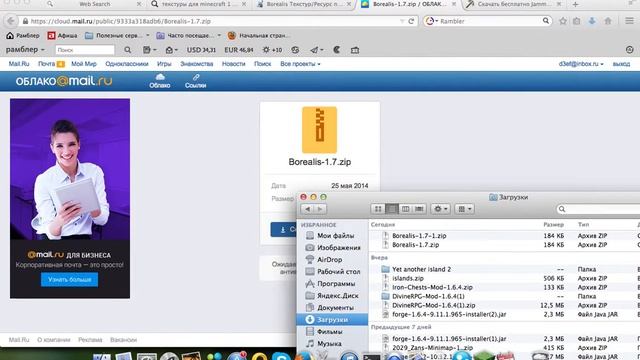
Task: Click the ОБЛАКО@mail.ru logo
Action: click(x=64, y=81)
